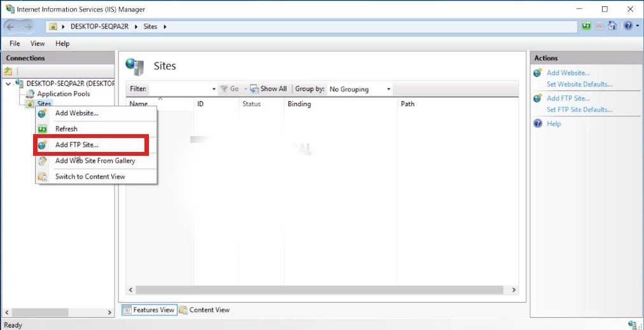This screenshot has width=644, height=330.
Task: Click the globe icon beside Add FTP Site in the Actions pane
Action: point(538,99)
